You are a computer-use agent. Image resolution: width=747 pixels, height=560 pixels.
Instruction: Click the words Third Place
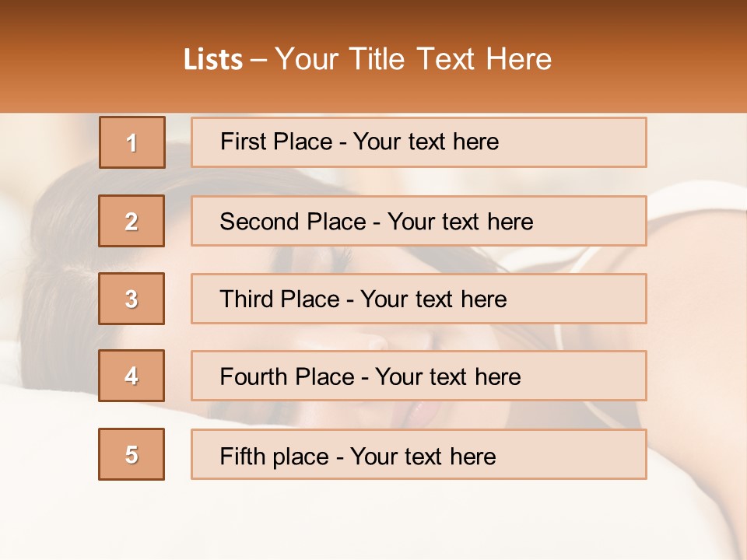(279, 299)
